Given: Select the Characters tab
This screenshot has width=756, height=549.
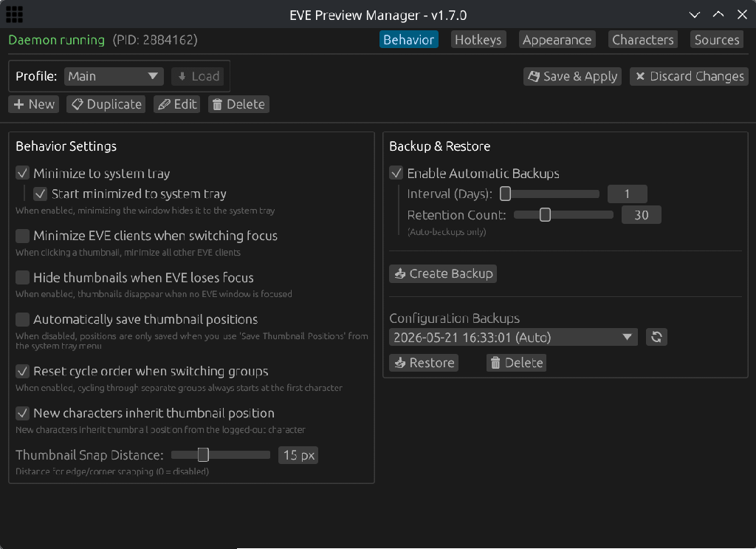Looking at the screenshot, I should [x=643, y=40].
